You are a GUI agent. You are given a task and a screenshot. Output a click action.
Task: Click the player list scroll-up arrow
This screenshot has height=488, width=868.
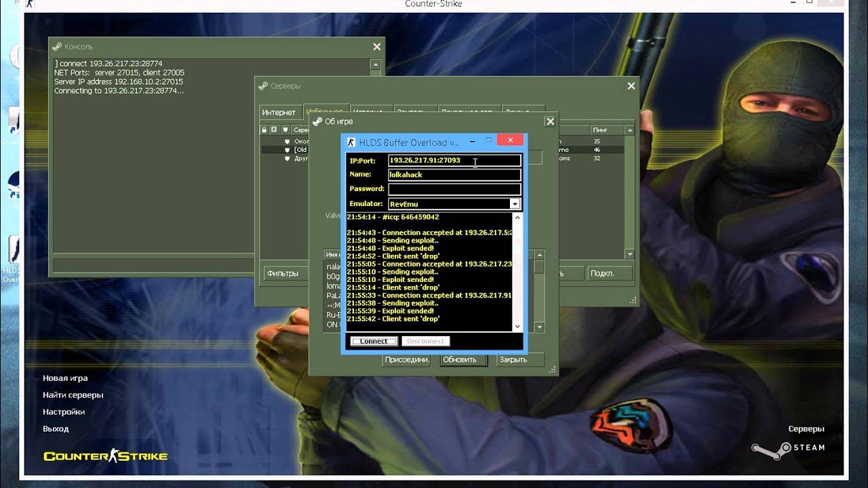540,255
